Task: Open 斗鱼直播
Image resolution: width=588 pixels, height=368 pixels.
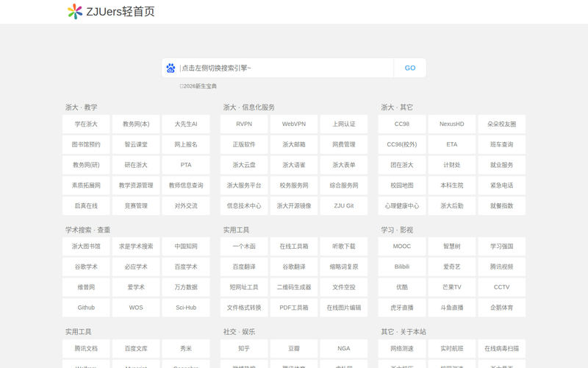Action: [452, 308]
